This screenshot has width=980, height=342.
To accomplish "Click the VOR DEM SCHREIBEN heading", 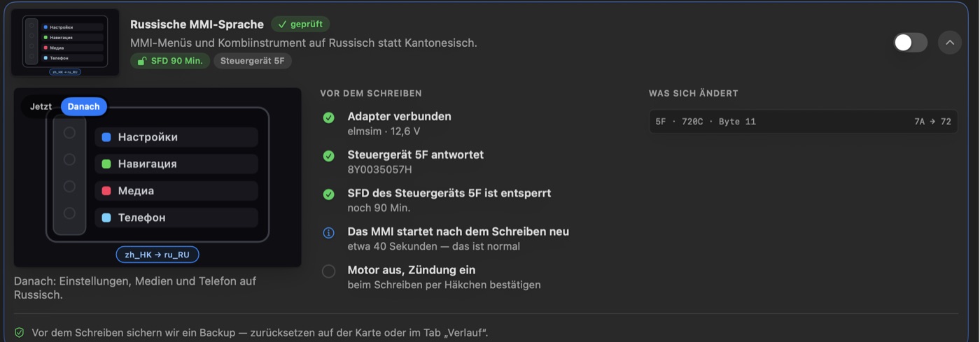I will pyautogui.click(x=371, y=93).
